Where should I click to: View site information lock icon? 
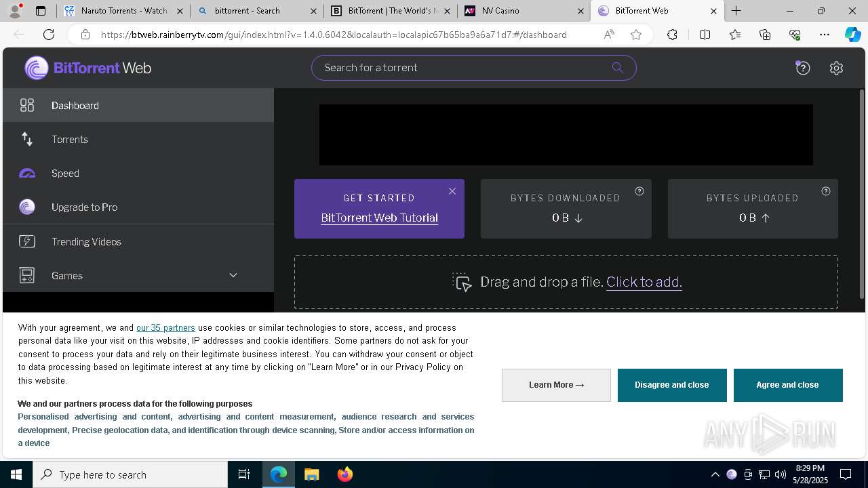tap(85, 35)
